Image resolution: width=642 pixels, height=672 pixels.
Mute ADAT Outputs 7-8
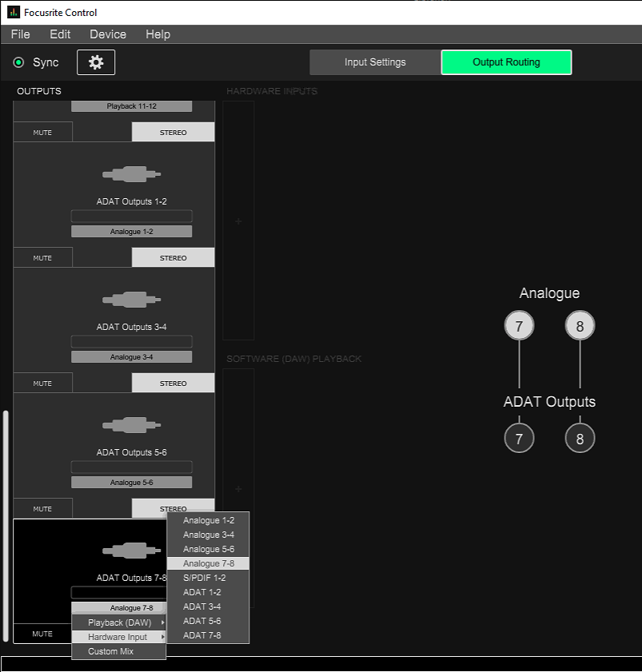click(x=42, y=634)
